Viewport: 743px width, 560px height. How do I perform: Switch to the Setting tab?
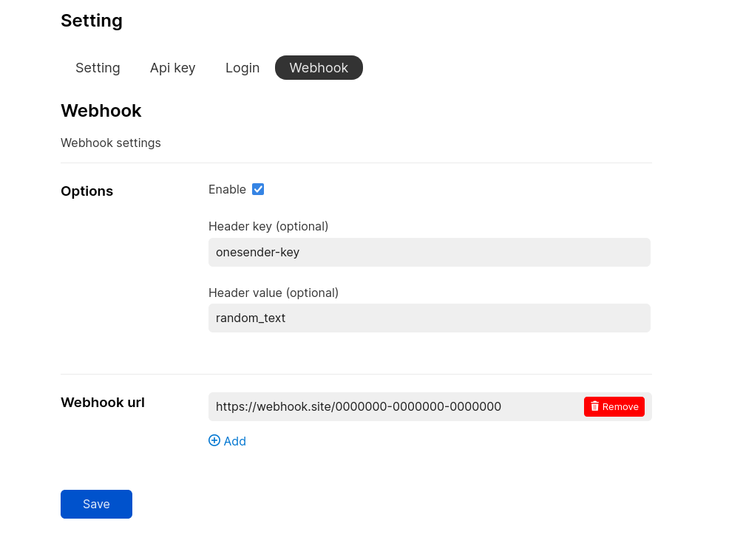tap(98, 68)
